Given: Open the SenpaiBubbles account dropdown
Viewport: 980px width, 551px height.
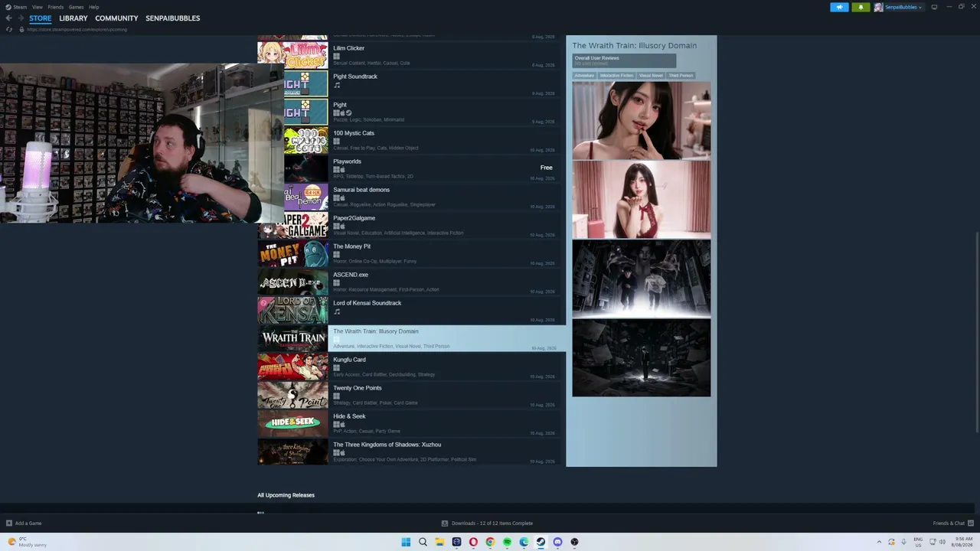Looking at the screenshot, I should [x=903, y=7].
